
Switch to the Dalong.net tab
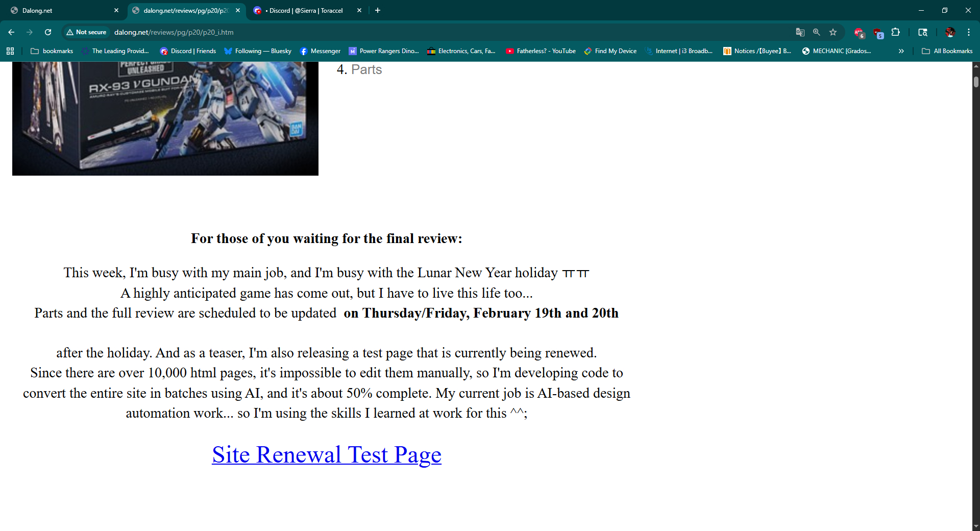click(61, 10)
